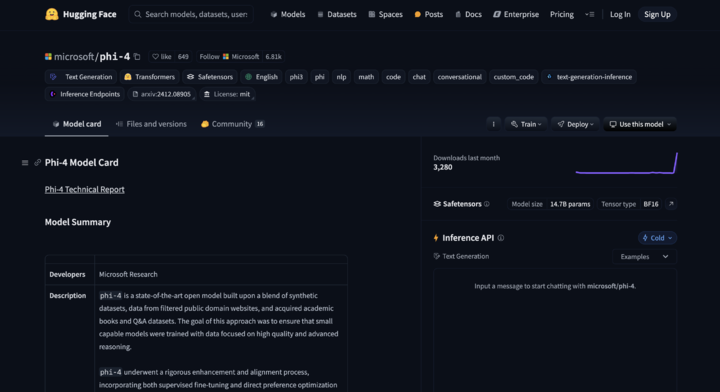This screenshot has height=392, width=720.
Task: Click the Inference API info icon
Action: click(501, 238)
